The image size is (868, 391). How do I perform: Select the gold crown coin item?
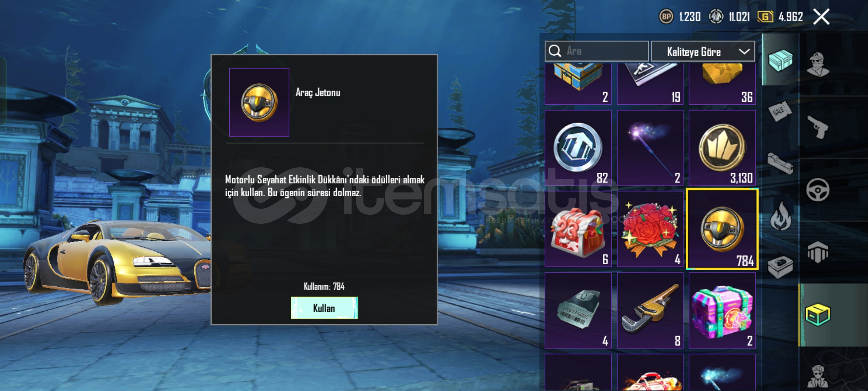[722, 148]
